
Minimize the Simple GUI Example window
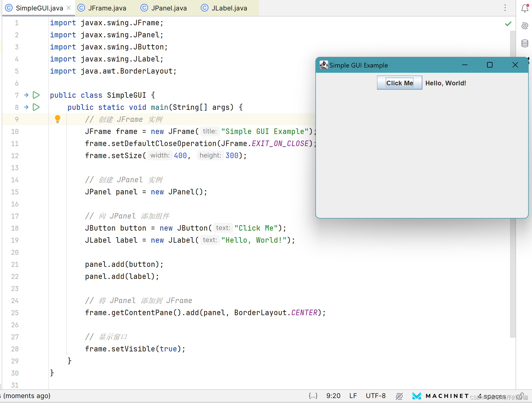[465, 65]
